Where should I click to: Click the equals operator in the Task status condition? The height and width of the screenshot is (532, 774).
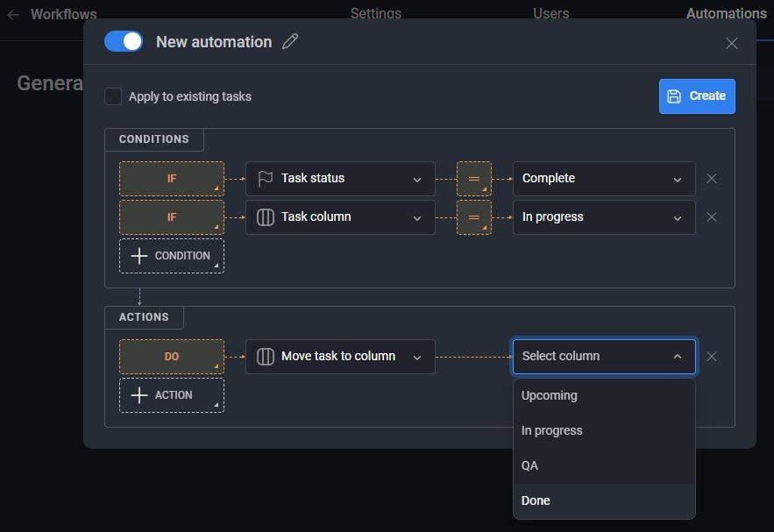pyautogui.click(x=473, y=178)
